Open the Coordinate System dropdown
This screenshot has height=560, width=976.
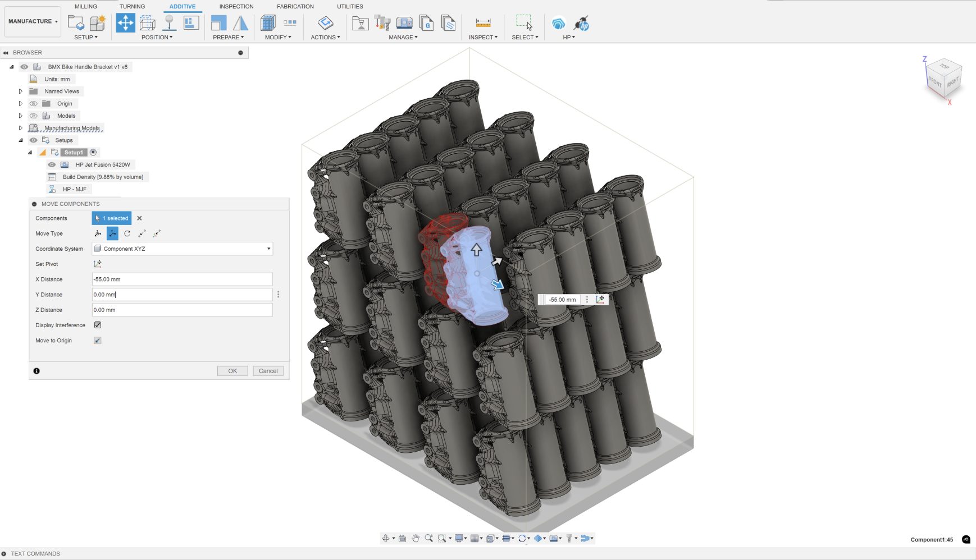183,249
